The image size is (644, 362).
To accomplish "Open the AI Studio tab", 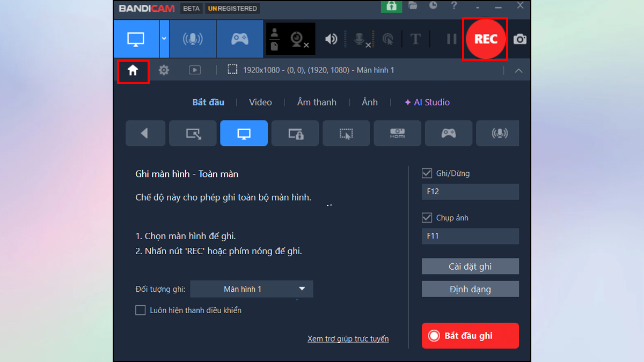I will click(427, 102).
